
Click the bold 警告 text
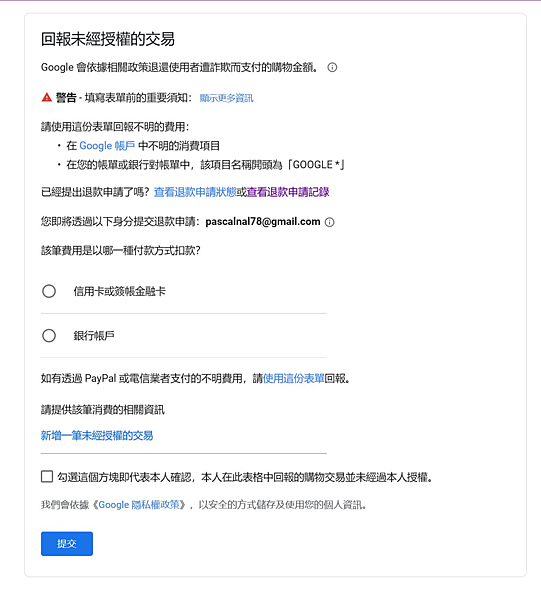click(66, 98)
